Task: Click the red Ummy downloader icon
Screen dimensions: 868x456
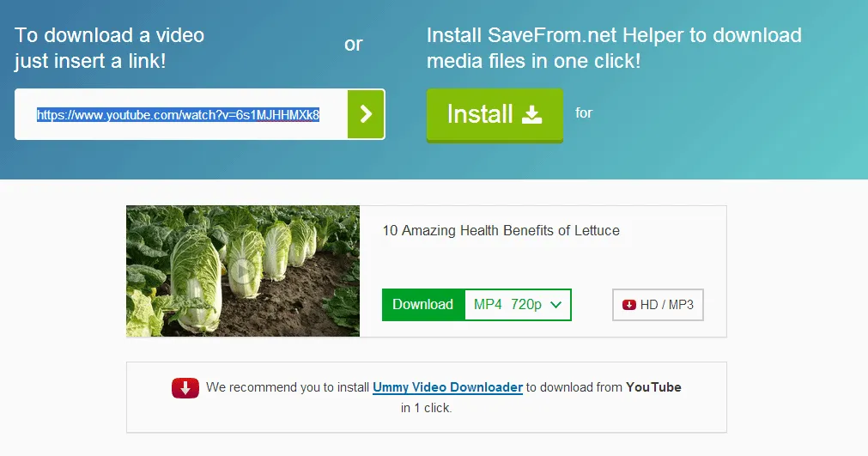Action: click(x=185, y=388)
